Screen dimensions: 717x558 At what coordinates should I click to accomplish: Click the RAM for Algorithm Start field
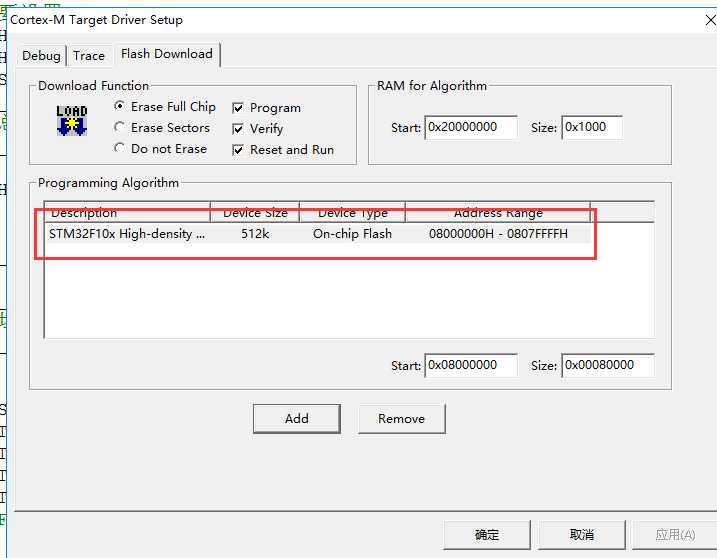471,127
